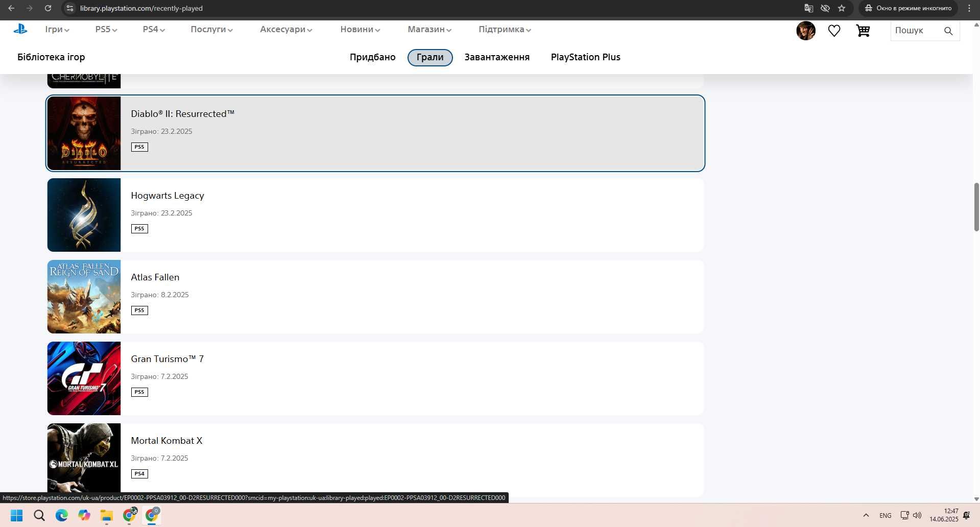Click the Atlas Fallen cover thumbnail

[84, 297]
